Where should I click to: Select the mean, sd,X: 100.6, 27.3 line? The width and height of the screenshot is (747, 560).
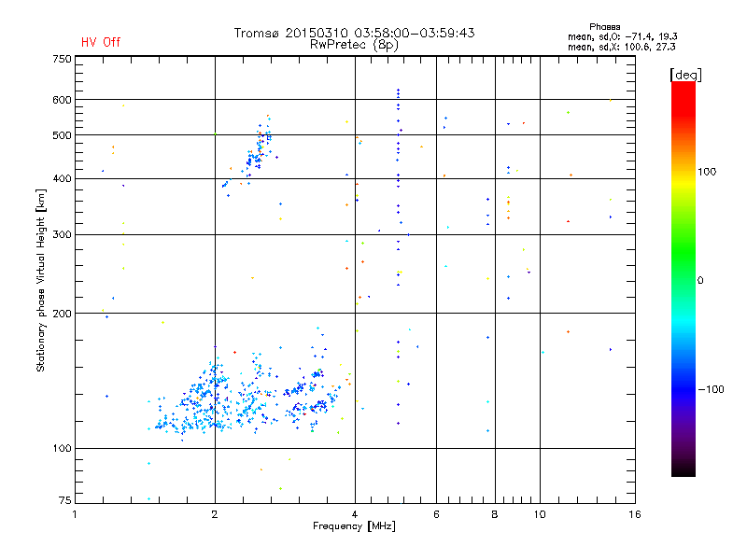[621, 47]
